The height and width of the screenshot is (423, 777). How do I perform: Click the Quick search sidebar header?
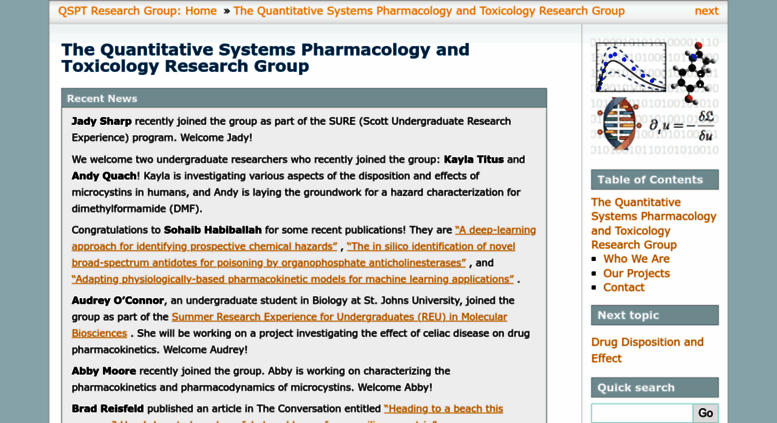pos(655,388)
